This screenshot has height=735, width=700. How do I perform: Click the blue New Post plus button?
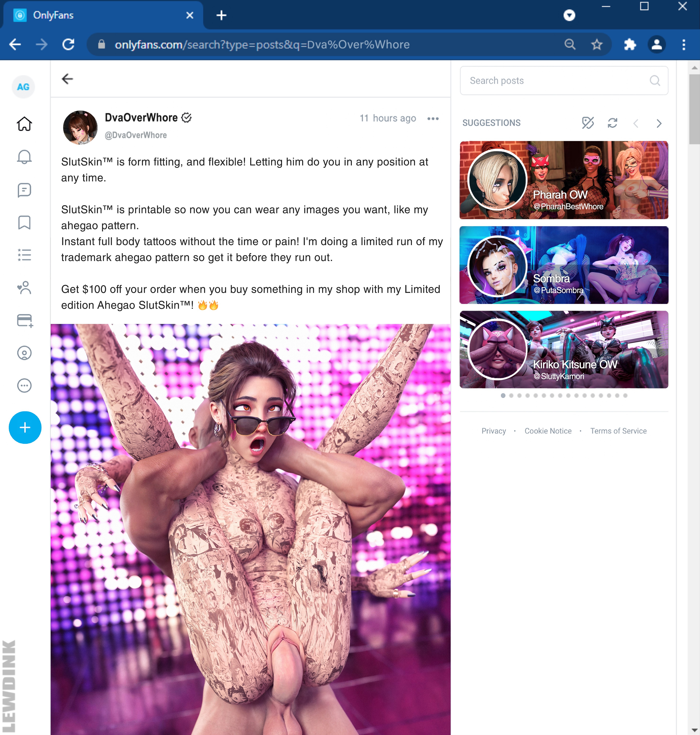[x=25, y=428]
